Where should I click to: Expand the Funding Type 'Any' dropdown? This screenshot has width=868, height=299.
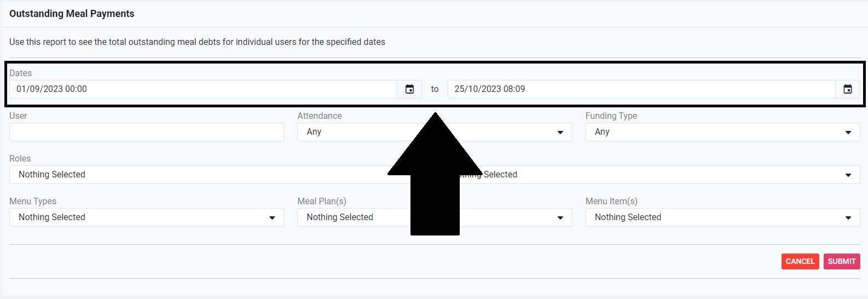pyautogui.click(x=711, y=132)
